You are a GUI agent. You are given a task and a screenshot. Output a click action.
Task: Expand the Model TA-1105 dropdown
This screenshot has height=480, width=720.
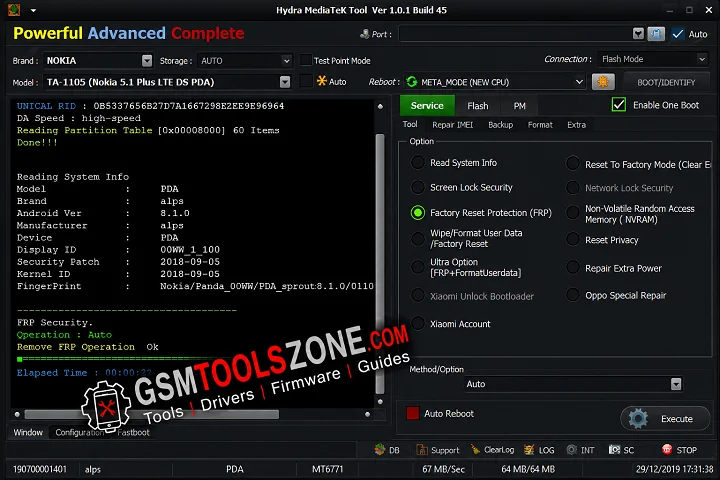click(285, 82)
